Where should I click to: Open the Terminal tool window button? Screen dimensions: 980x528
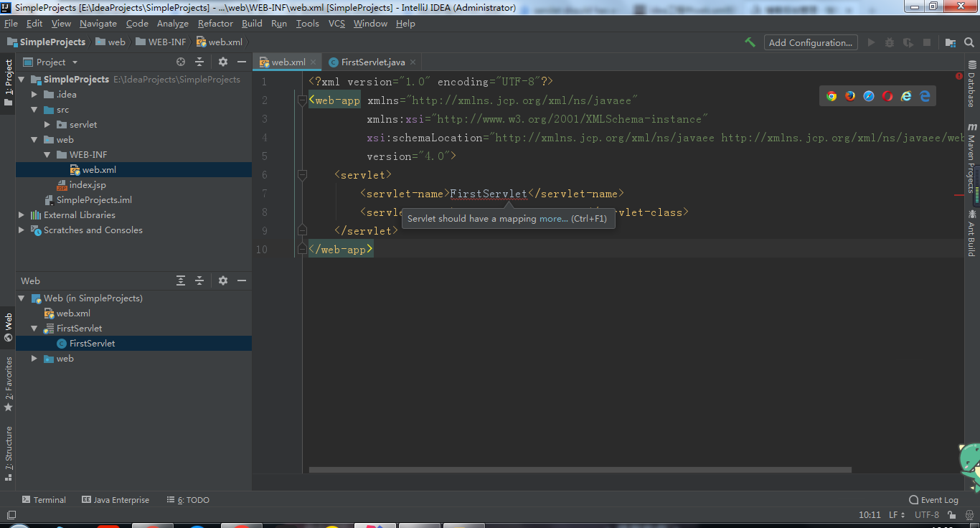tap(44, 500)
